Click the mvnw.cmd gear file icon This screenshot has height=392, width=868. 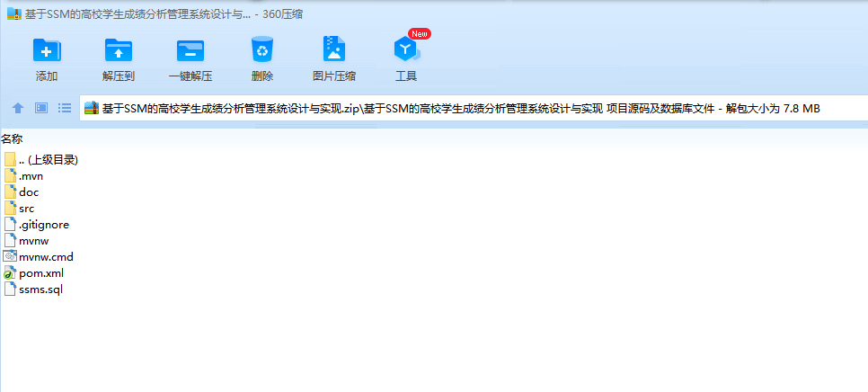[10, 256]
